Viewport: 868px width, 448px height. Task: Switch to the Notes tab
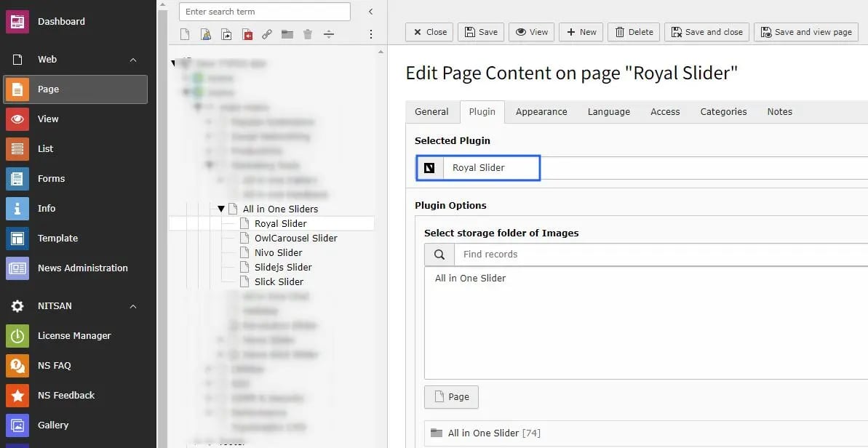779,112
